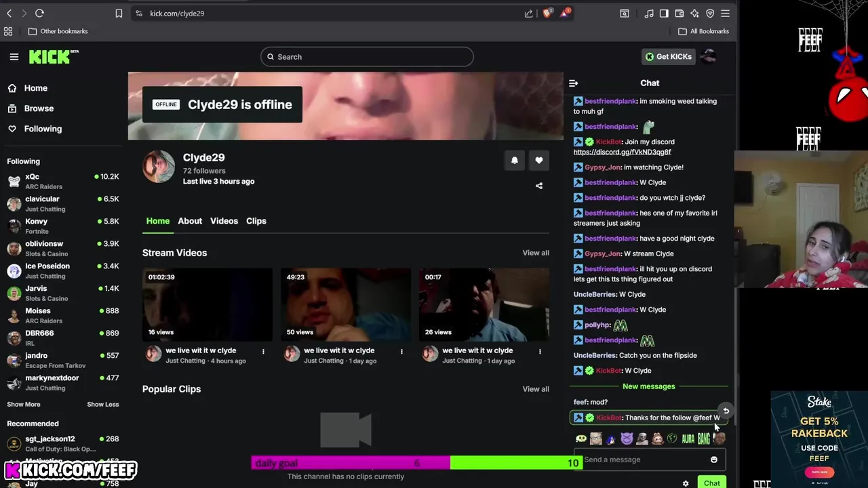Image resolution: width=868 pixels, height=488 pixels.
Task: Open the Brave Shields lion icon
Action: (547, 13)
